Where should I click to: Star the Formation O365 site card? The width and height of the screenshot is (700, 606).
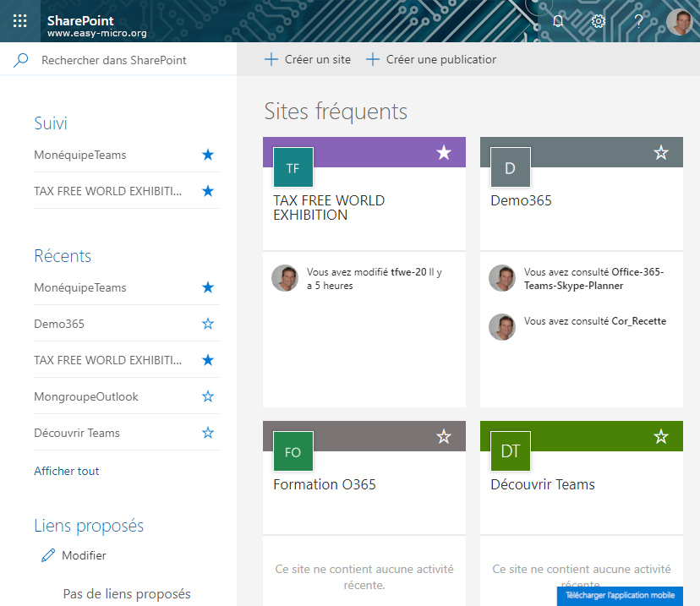[444, 436]
